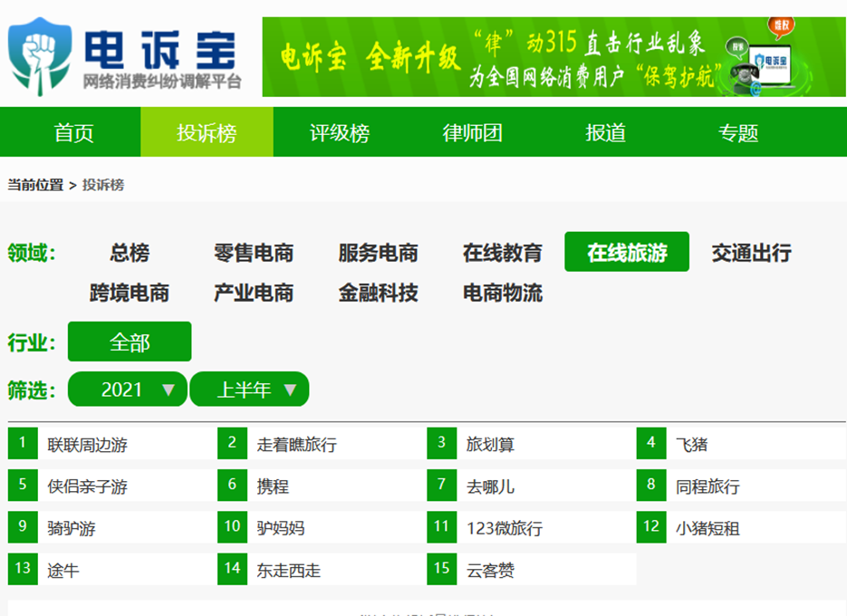This screenshot has height=616, width=847.
Task: Switch to the 律师团 tab
Action: (472, 132)
